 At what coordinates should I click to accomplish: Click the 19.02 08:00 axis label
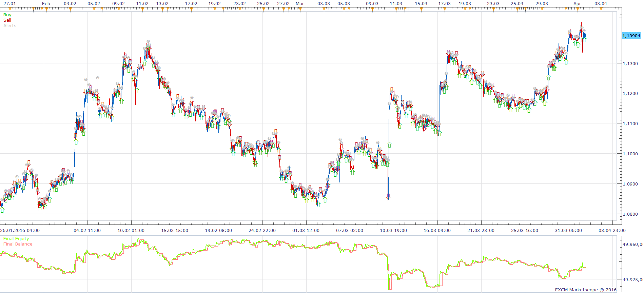tap(218, 231)
